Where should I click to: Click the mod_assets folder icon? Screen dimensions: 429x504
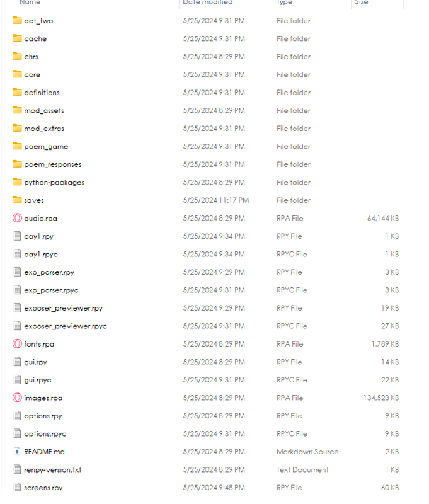(17, 111)
